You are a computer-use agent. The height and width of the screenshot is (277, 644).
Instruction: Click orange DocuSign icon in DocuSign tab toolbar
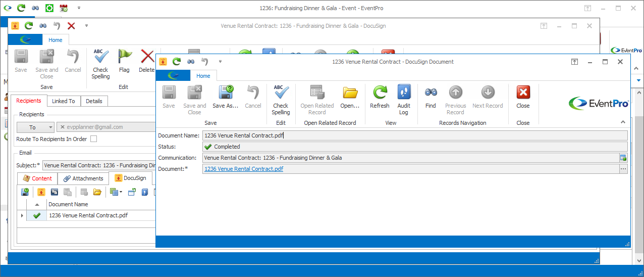tap(41, 192)
